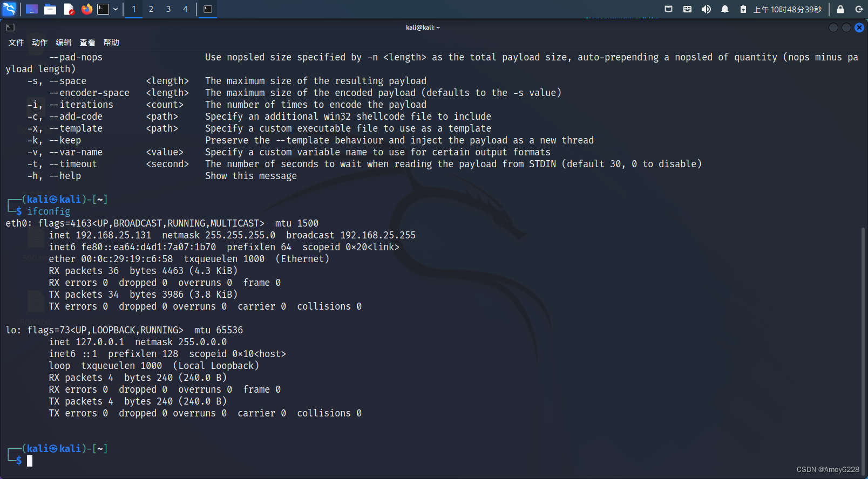868x479 pixels.
Task: Click the inet6 fe80::ea64:d4d1:7a07:1b70 address
Action: point(148,247)
